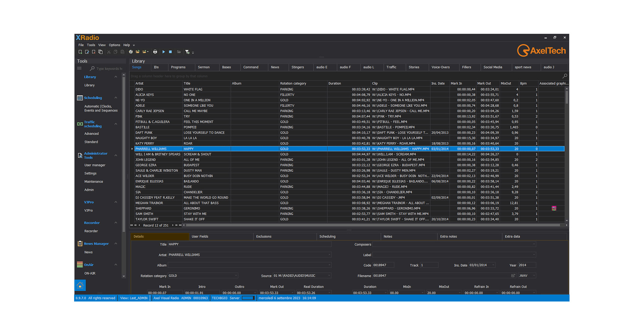Screen dimensions: 644x335
Task: Click the library search magnifier icon
Action: click(x=565, y=76)
